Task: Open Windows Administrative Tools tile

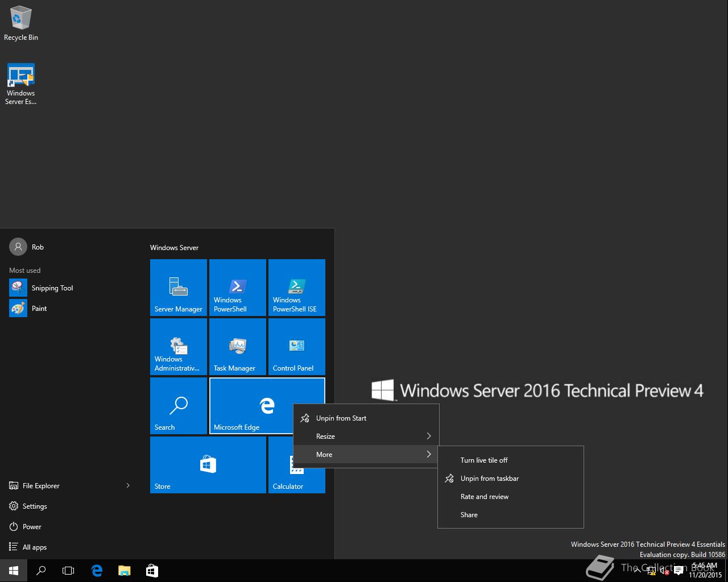Action: (x=178, y=346)
